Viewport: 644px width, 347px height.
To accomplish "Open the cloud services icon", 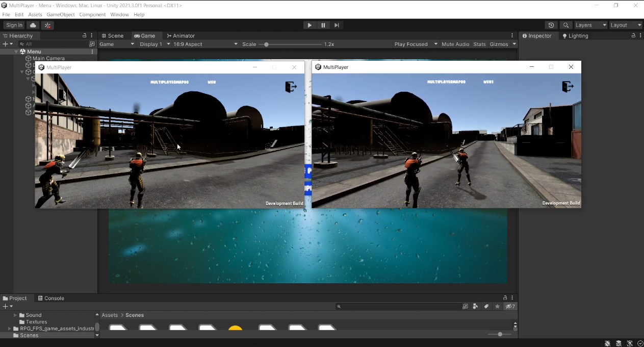I will (x=33, y=25).
